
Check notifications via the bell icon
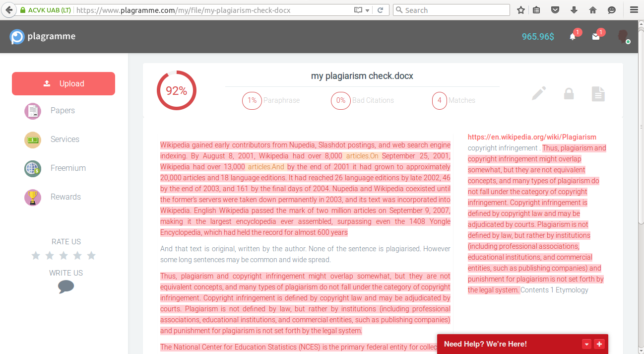coord(573,36)
